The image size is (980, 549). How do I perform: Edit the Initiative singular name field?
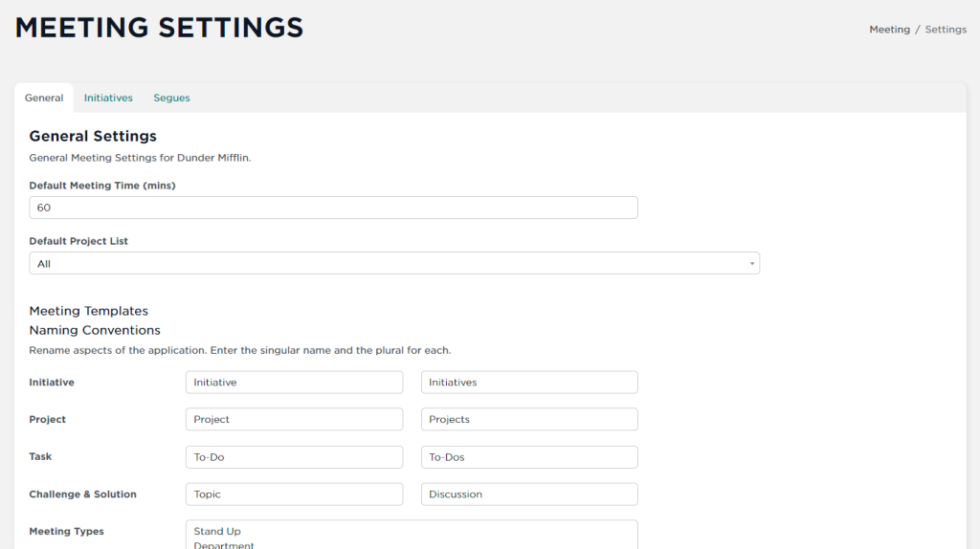(294, 383)
